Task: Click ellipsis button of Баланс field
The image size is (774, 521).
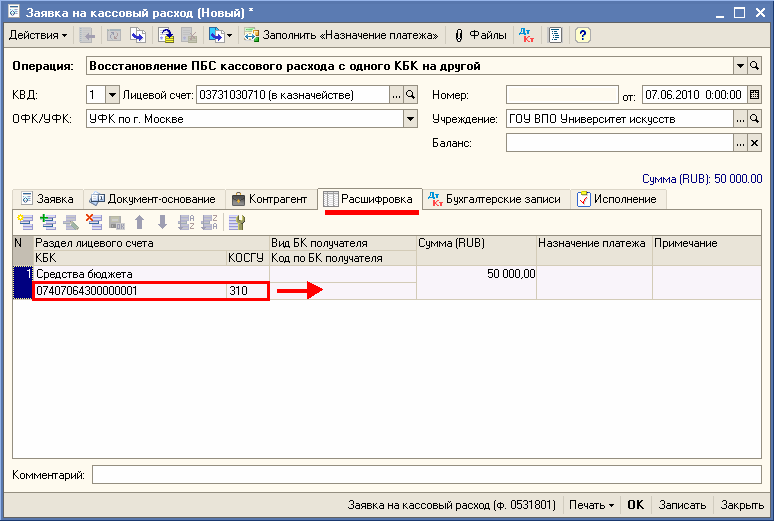Action: point(740,143)
